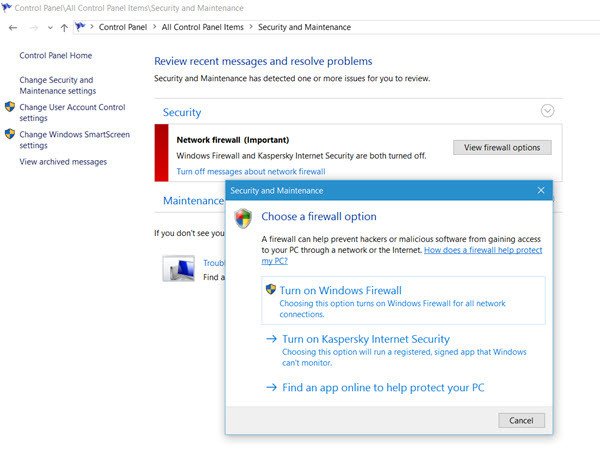The width and height of the screenshot is (600, 461).
Task: Cancel the firewall option dialog
Action: point(521,420)
